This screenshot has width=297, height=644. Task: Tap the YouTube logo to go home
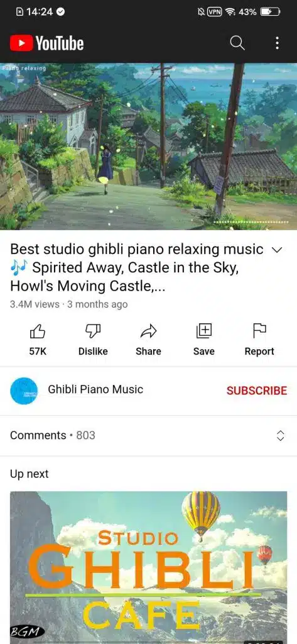[46, 43]
